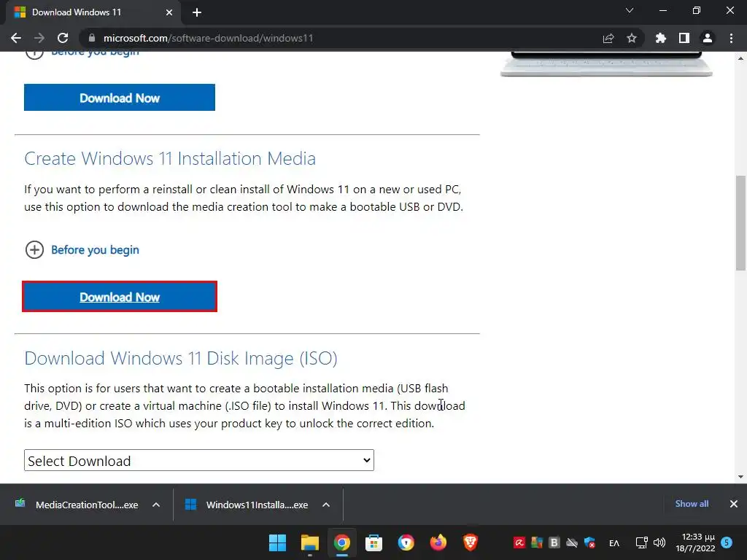Image resolution: width=747 pixels, height=560 pixels.
Task: Toggle the browser side panel
Action: click(x=684, y=38)
